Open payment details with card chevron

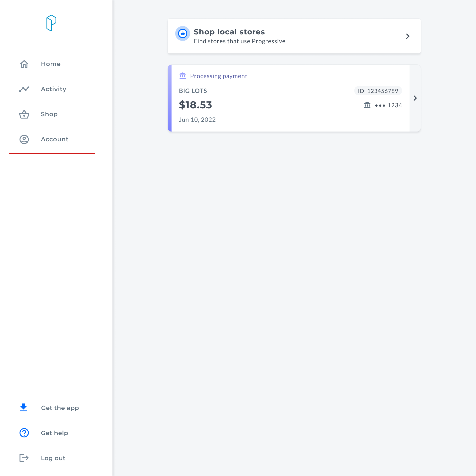point(415,98)
